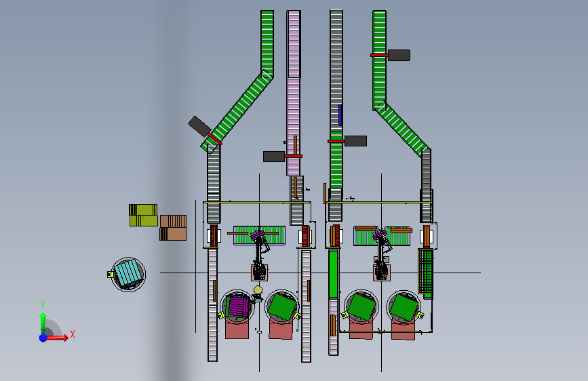Click the Y label of the triad

(x=43, y=305)
